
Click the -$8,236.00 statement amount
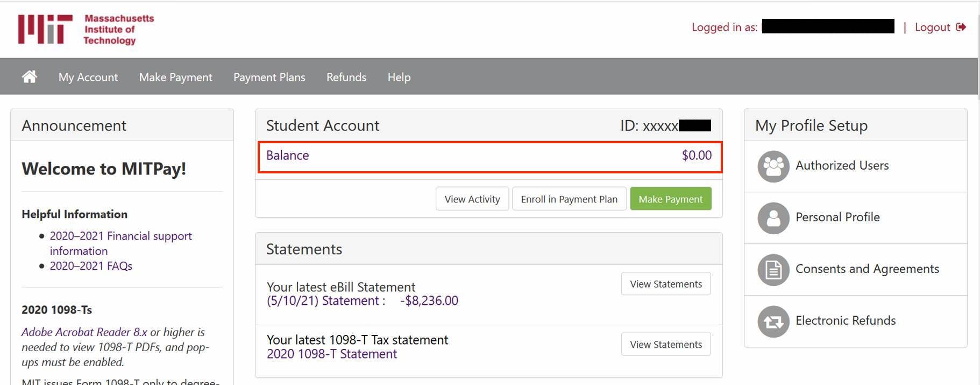pos(429,300)
